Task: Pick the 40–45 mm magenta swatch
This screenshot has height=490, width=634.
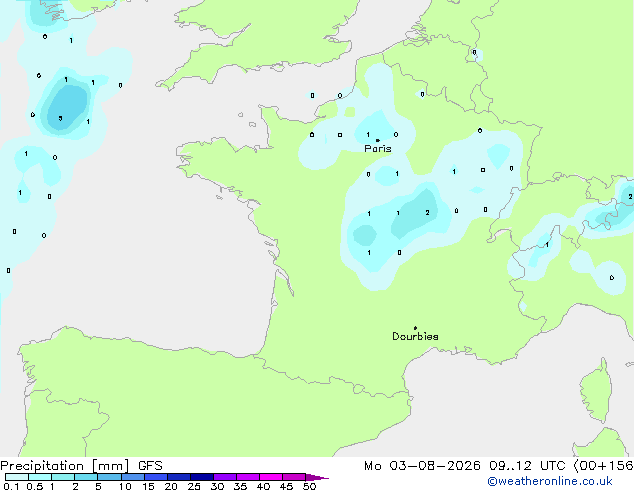Action: (271, 477)
